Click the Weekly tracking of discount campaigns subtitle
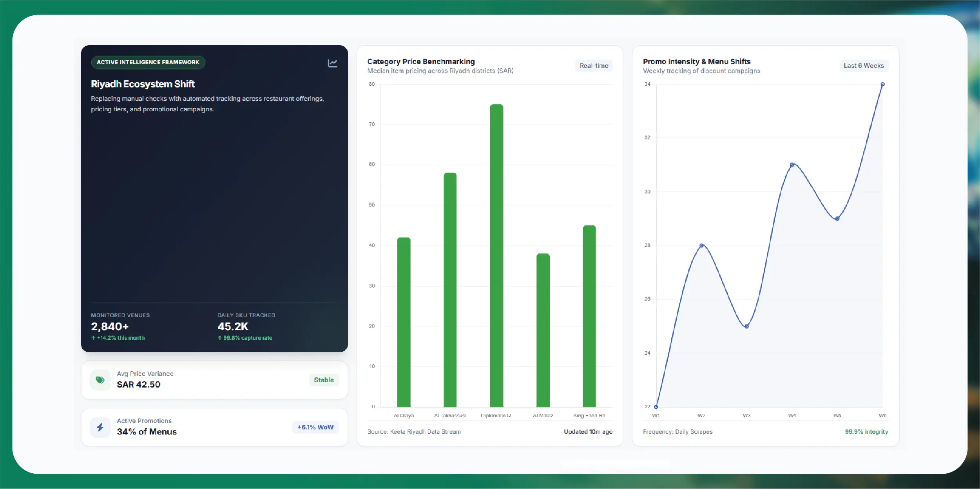Viewport: 980px width, 489px height. [x=701, y=71]
